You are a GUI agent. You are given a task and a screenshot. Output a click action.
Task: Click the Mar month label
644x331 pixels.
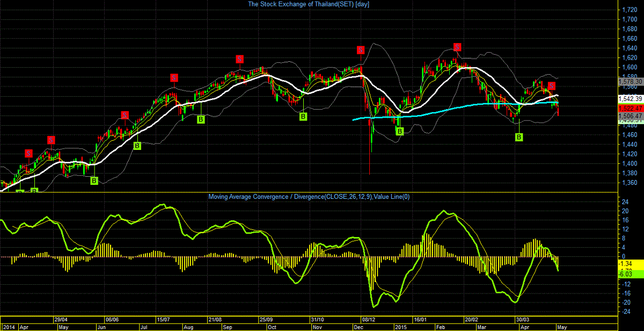coord(481,327)
